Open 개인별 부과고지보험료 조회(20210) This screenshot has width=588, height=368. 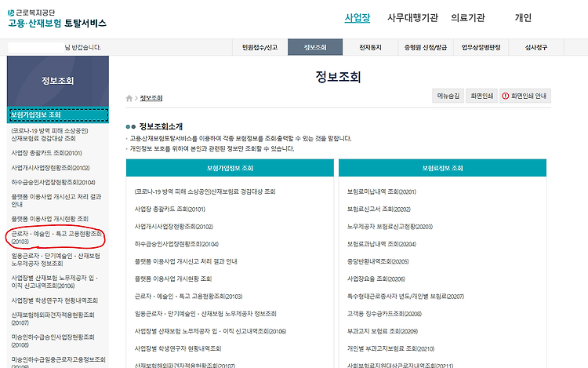tap(390, 349)
